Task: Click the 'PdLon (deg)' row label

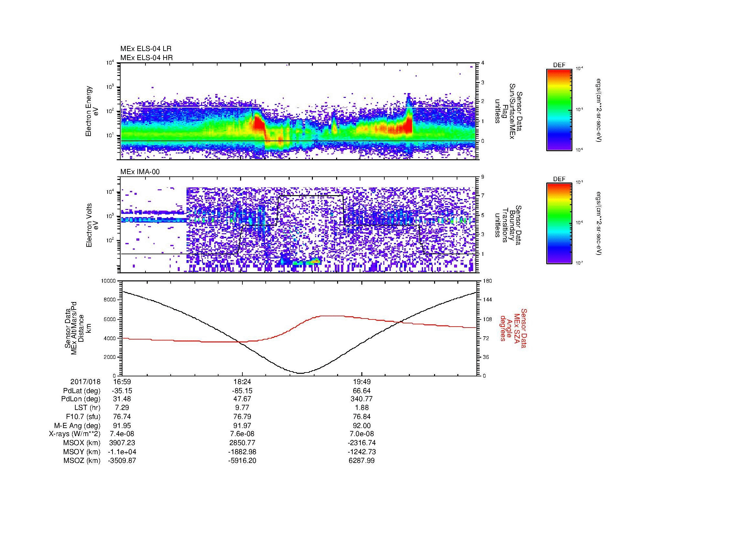Action: click(81, 399)
